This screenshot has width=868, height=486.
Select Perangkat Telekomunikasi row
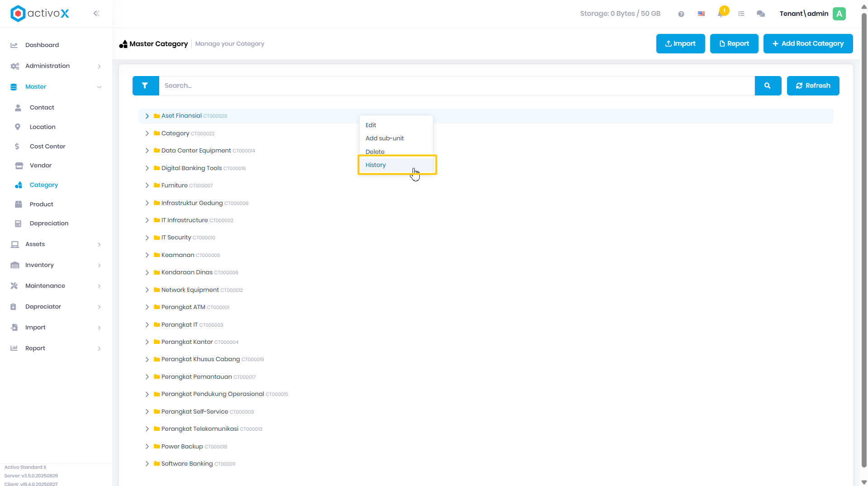point(486,429)
